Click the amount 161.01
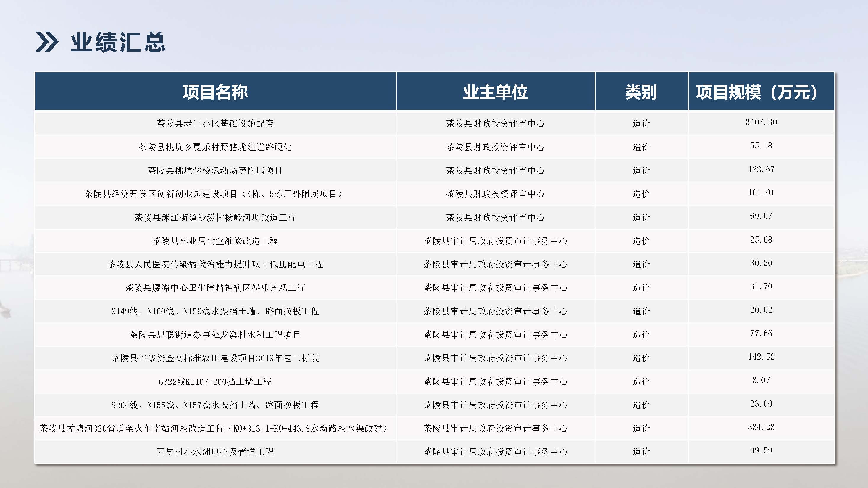Screen dimensions: 868x488 [761, 193]
